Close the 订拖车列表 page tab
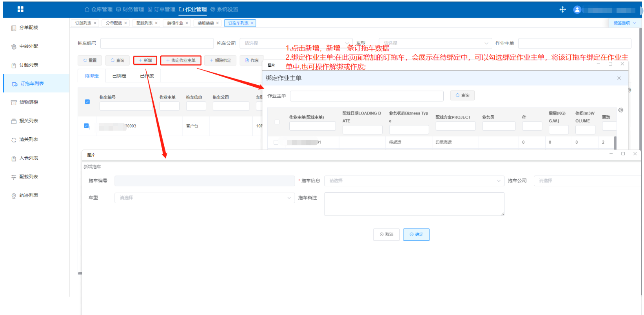 click(252, 23)
